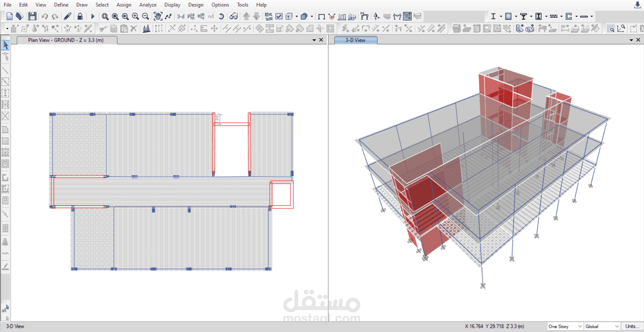Image resolution: width=644 pixels, height=332 pixels.
Task: Open the 3-D View window options arrow
Action: click(x=631, y=40)
